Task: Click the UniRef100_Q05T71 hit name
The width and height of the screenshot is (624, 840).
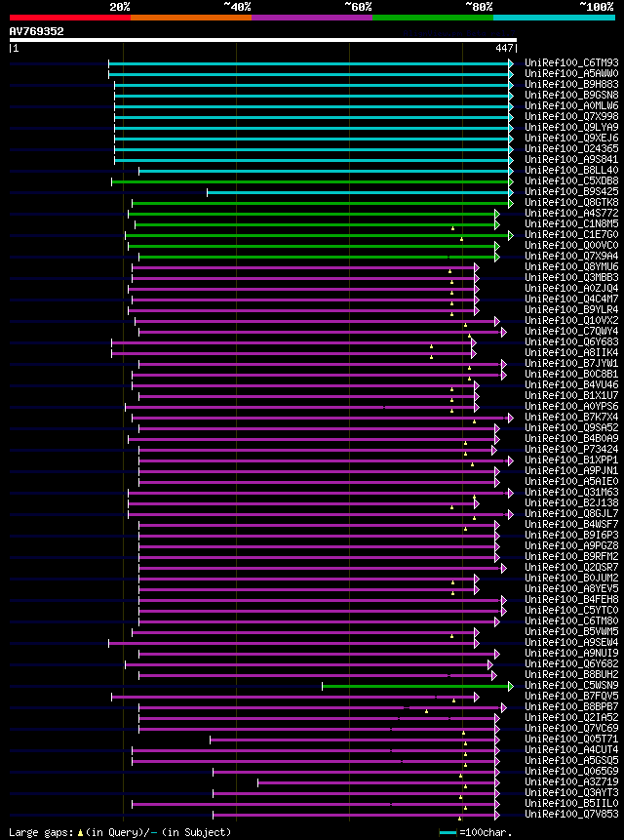Action: (571, 740)
